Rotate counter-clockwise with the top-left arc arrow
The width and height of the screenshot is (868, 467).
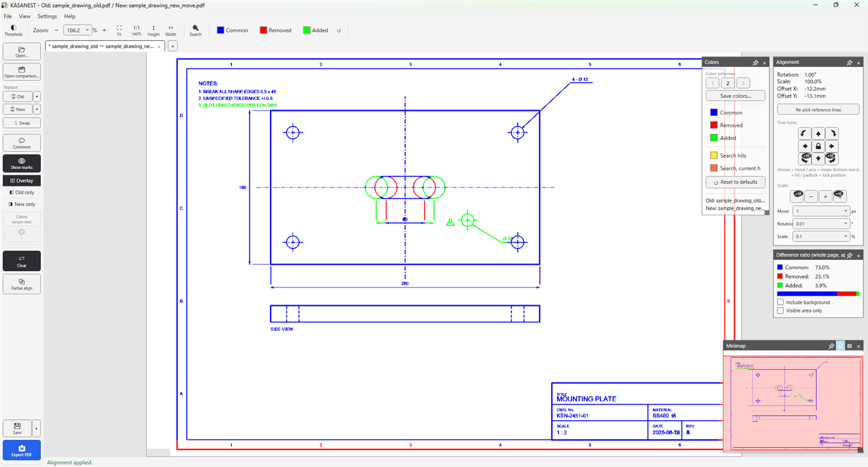(805, 133)
